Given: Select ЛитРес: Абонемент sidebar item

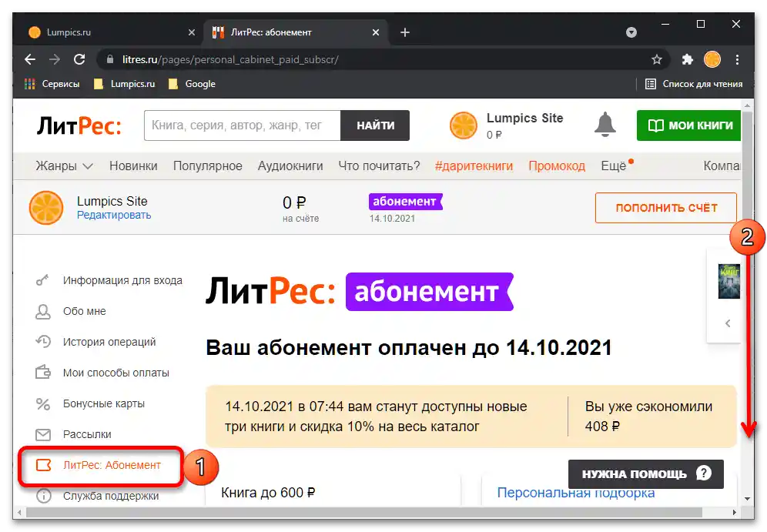Looking at the screenshot, I should coord(112,466).
